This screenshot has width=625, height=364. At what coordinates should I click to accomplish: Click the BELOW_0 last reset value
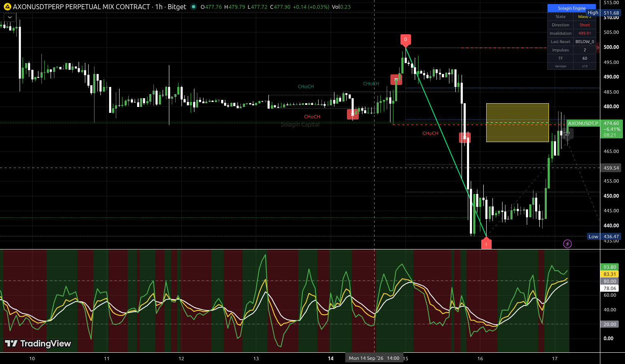584,42
